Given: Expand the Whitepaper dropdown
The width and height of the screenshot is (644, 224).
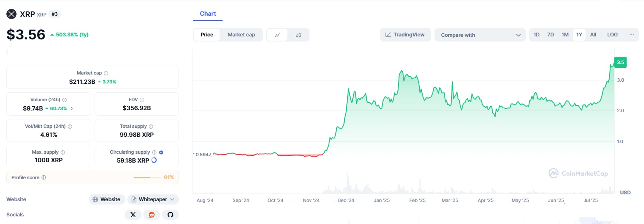Looking at the screenshot, I should pos(172,199).
